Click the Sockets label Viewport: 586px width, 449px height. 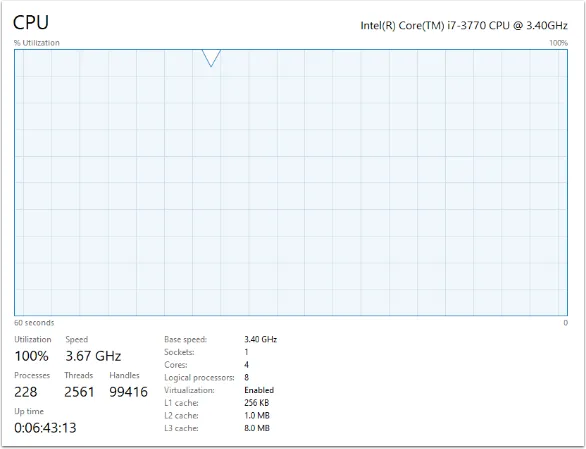tap(179, 352)
